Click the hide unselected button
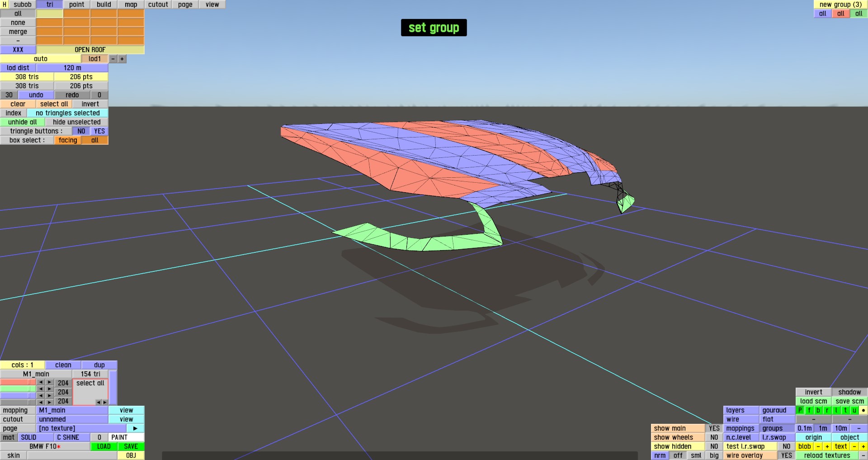 pyautogui.click(x=77, y=122)
